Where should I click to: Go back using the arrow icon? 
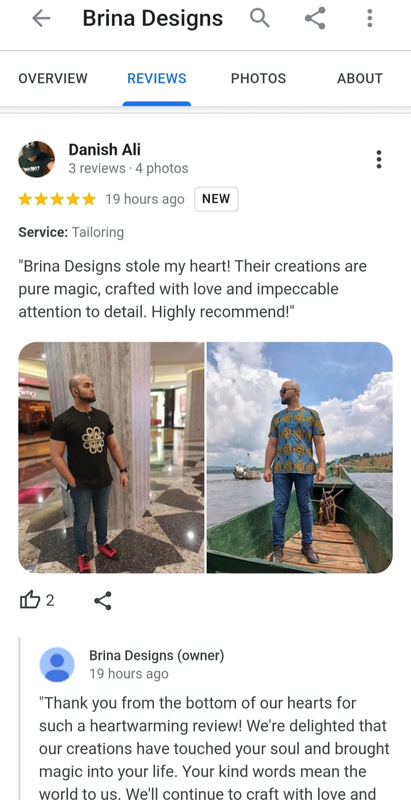pyautogui.click(x=41, y=18)
